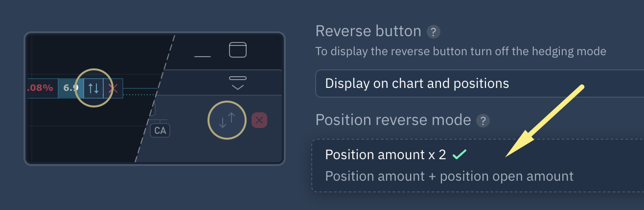Click the circled positions reverse arrows icon
Image resolution: width=644 pixels, height=210 pixels.
(227, 120)
